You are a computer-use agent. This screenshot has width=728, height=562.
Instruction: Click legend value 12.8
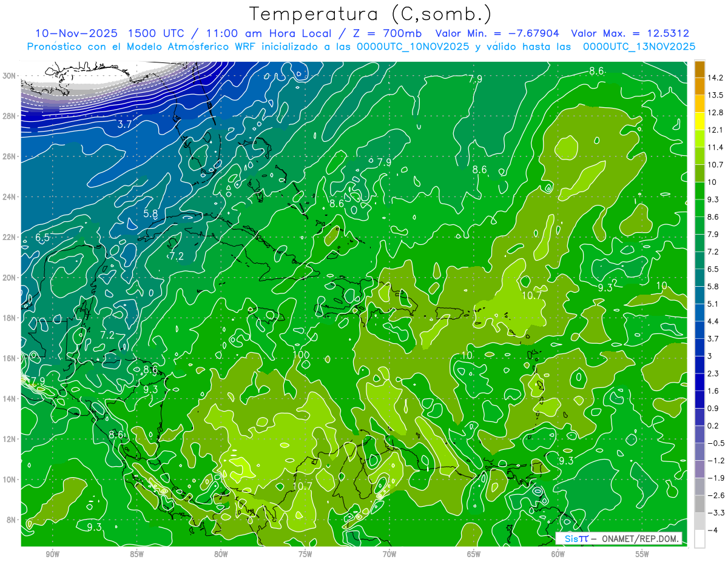point(716,112)
